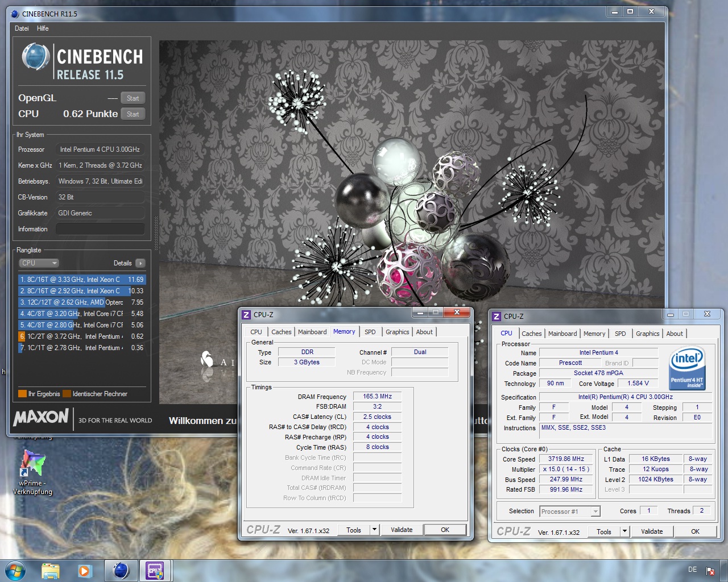Switch to Graphics tab in right CPU-Z window
Image resolution: width=728 pixels, height=582 pixels.
[x=647, y=334]
